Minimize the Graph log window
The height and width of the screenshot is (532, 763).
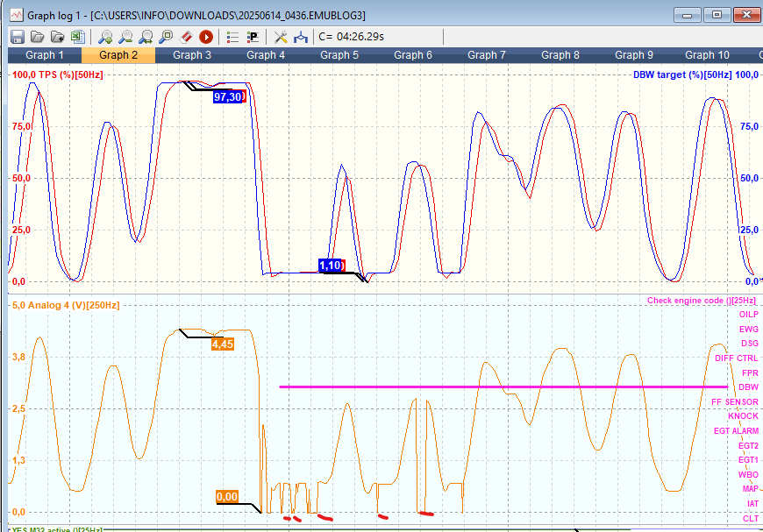[x=687, y=15]
